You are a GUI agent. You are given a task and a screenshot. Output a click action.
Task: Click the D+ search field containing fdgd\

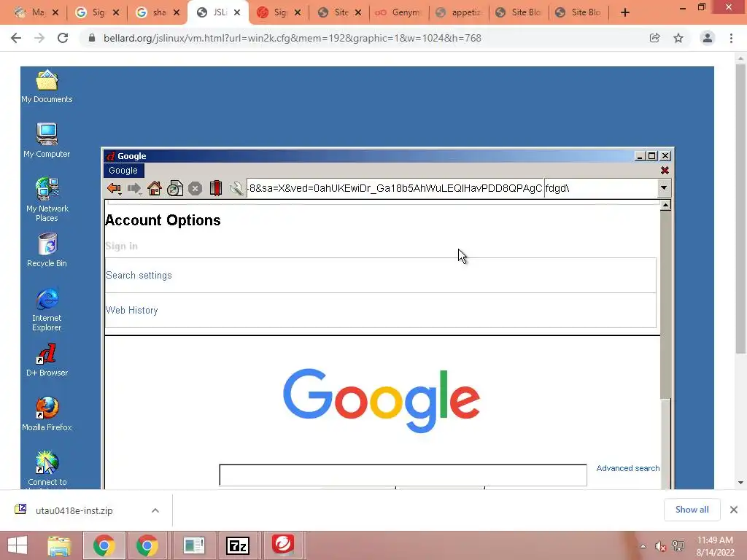pos(601,188)
